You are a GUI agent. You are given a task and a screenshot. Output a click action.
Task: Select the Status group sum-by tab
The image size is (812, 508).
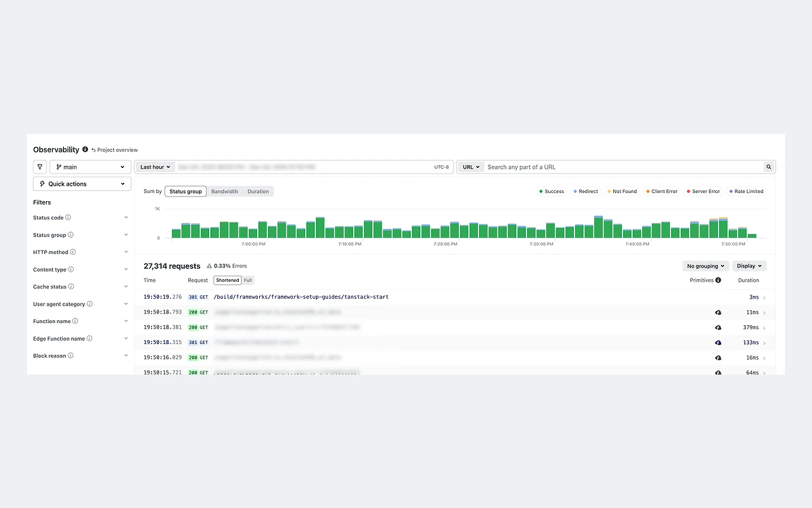tap(185, 192)
